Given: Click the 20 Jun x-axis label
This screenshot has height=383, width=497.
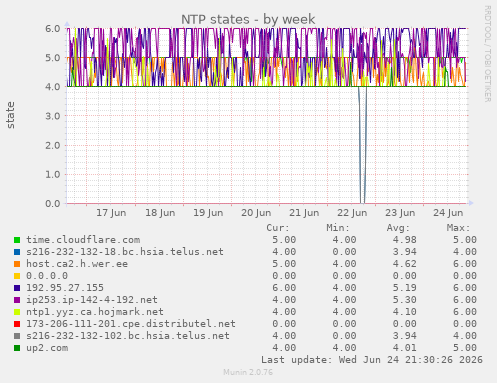Looking at the screenshot, I should point(256,213).
